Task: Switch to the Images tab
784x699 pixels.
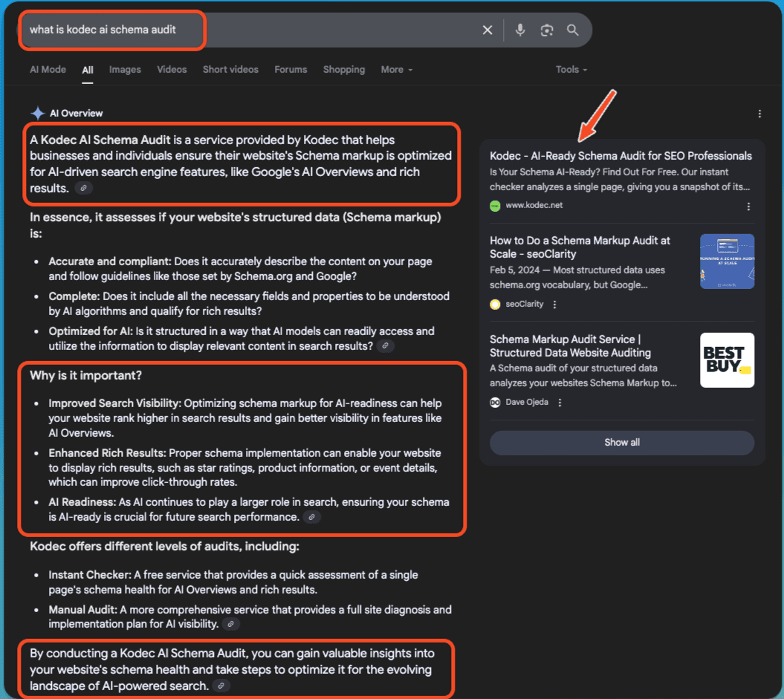Action: pyautogui.click(x=125, y=69)
